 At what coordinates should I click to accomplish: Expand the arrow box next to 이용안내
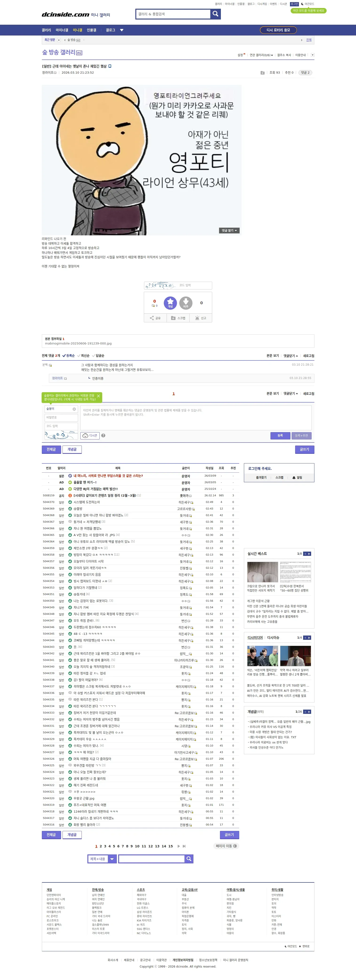313,55
